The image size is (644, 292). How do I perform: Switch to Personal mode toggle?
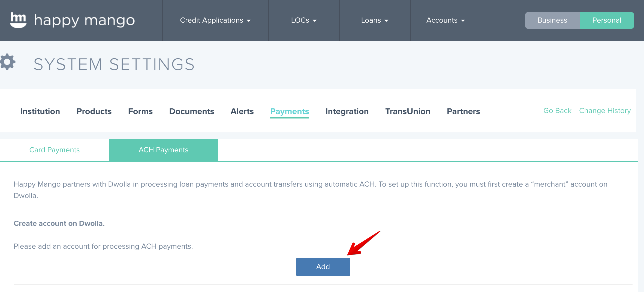pos(607,20)
